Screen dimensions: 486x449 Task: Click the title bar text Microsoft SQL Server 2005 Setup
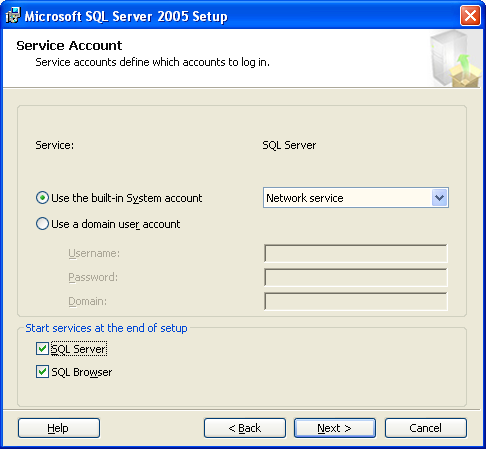pyautogui.click(x=126, y=16)
